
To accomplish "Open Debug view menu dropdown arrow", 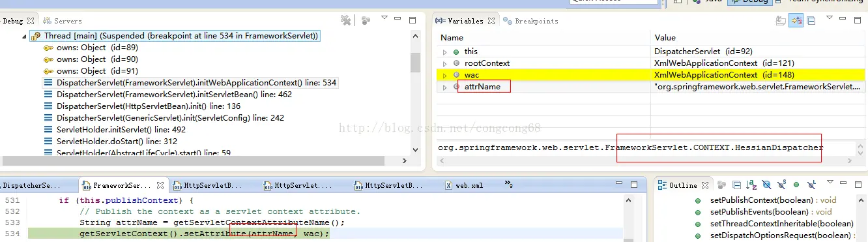I will pyautogui.click(x=384, y=18).
